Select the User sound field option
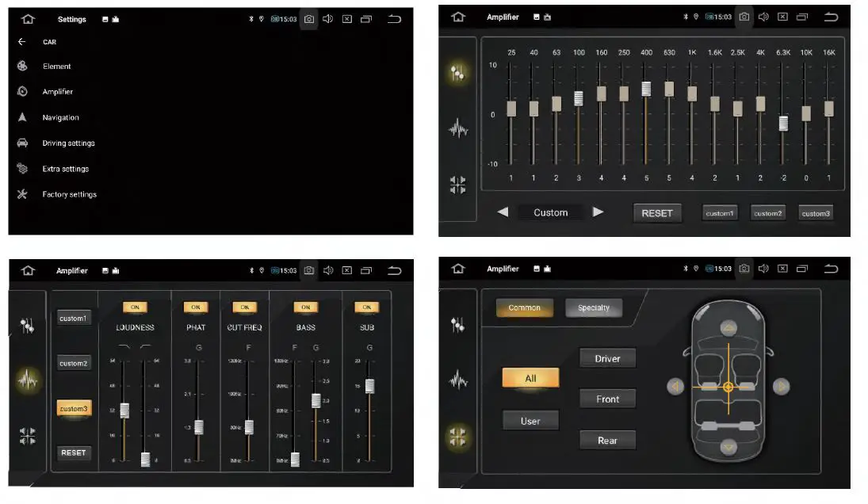The width and height of the screenshot is (868, 504). tap(530, 421)
